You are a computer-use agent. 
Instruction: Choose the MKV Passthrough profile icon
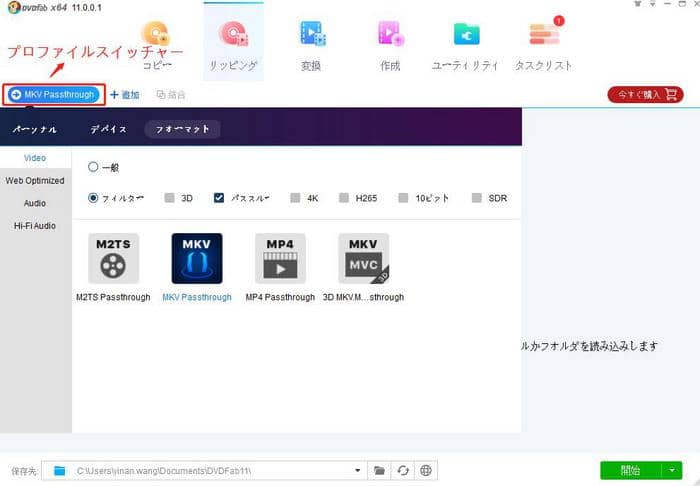(197, 259)
